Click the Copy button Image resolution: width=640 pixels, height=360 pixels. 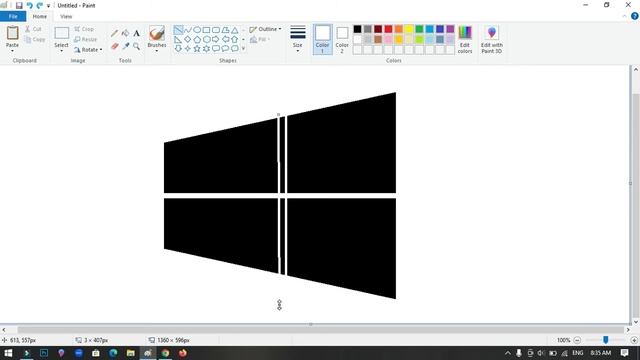tap(35, 39)
